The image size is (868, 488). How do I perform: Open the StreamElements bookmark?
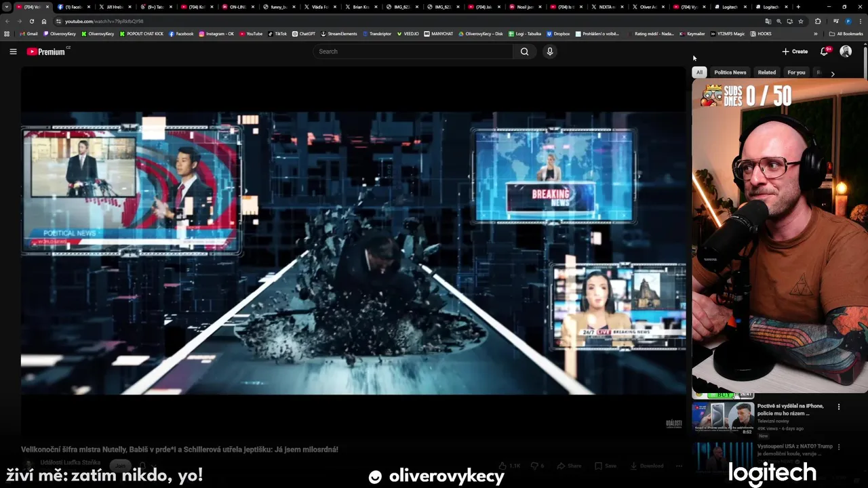point(338,33)
